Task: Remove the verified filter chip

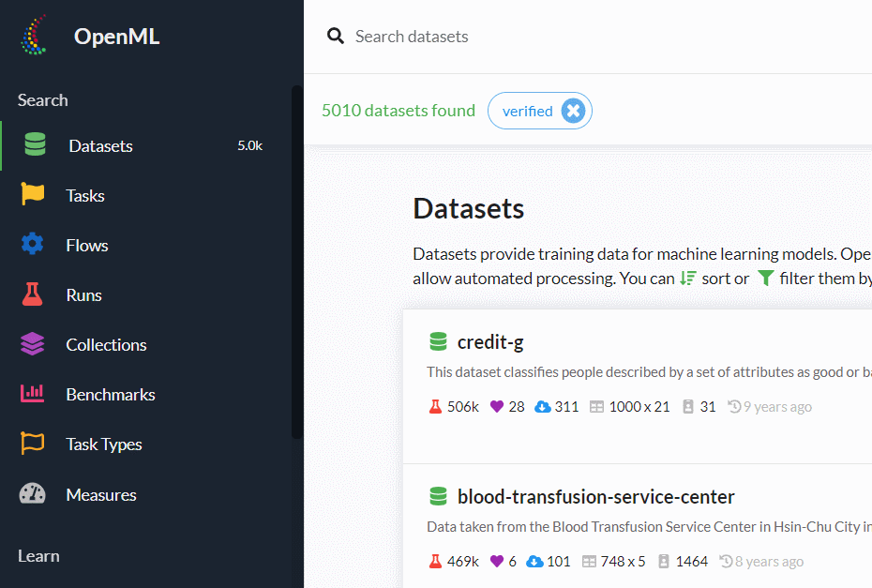Action: (573, 112)
